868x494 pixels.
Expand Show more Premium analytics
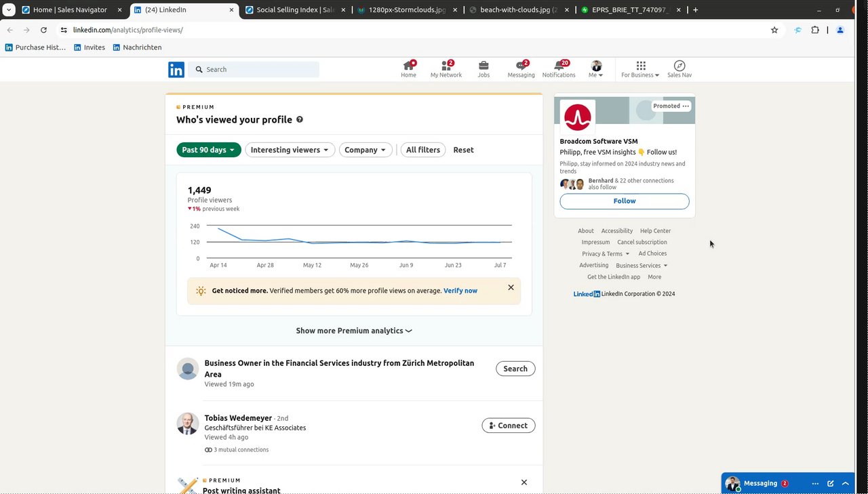coord(354,331)
